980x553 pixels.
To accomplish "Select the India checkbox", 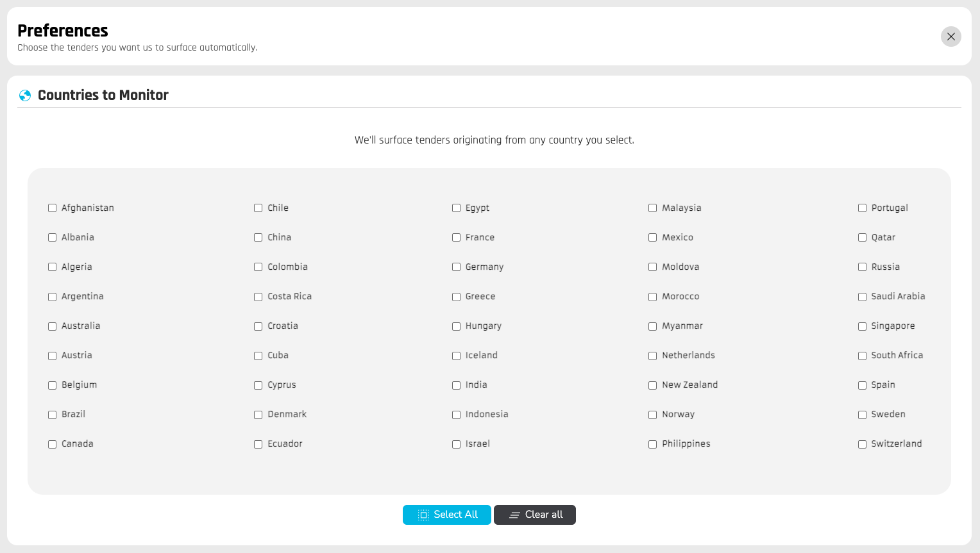I will coord(457,385).
